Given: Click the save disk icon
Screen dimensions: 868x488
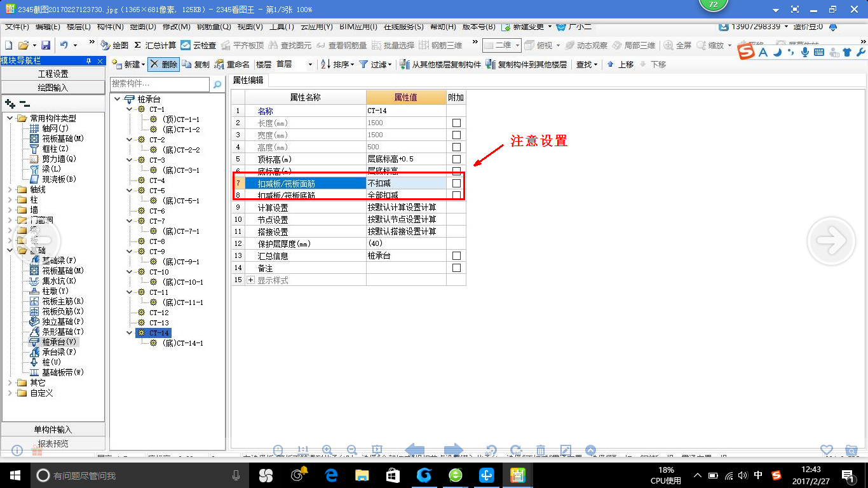Looking at the screenshot, I should [46, 46].
